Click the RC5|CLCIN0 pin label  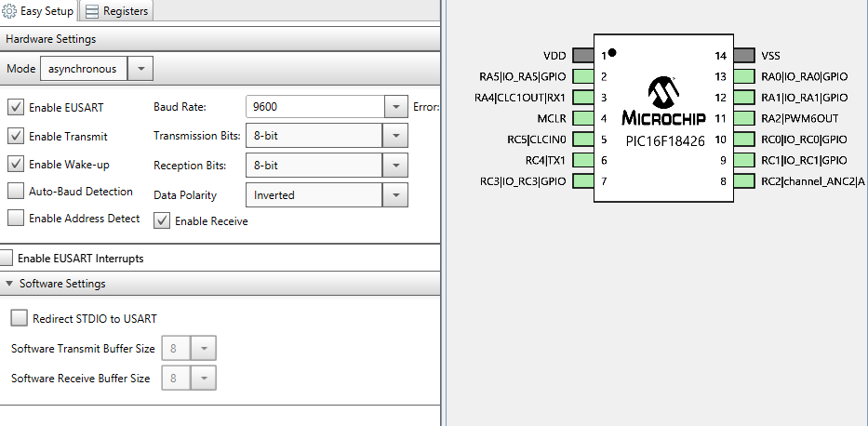point(537,140)
